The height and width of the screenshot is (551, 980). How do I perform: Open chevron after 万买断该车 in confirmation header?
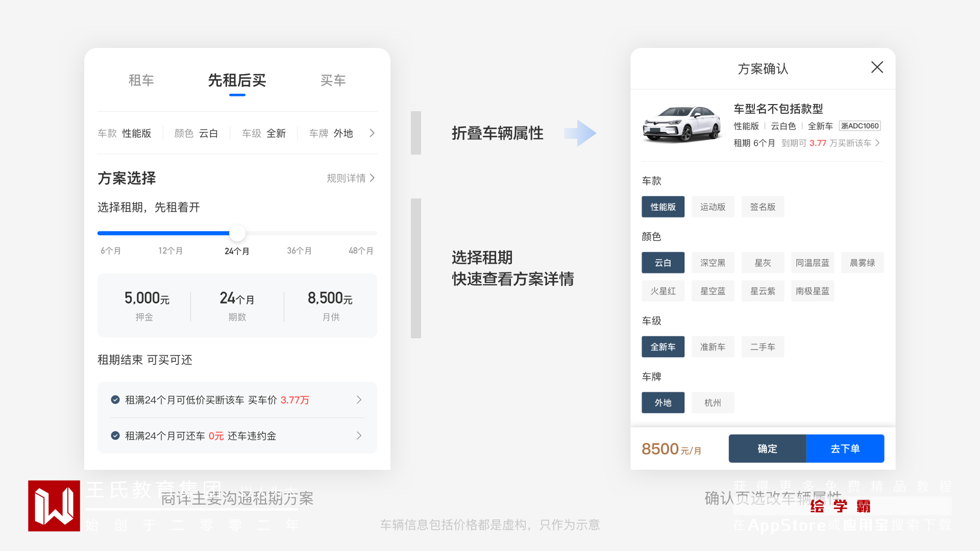(877, 143)
